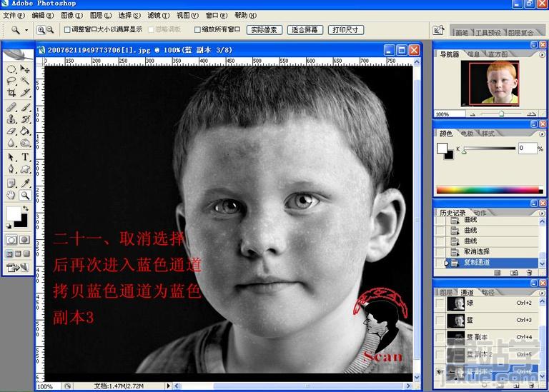Switch to Quick Mask mode
This screenshot has width=549, height=392.
[x=24, y=240]
